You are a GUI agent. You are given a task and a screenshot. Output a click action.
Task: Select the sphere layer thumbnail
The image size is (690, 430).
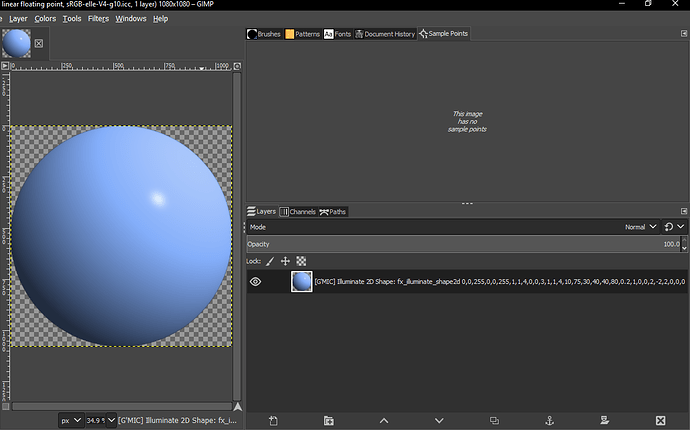(301, 282)
